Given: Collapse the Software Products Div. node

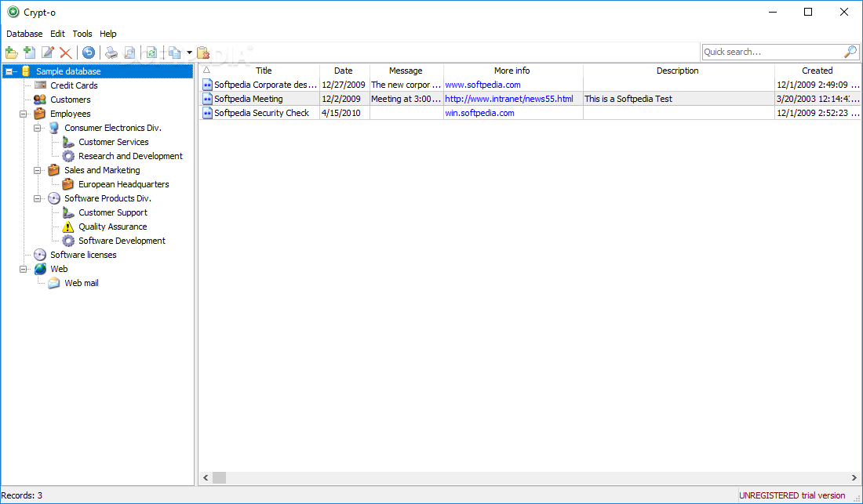Looking at the screenshot, I should (38, 198).
